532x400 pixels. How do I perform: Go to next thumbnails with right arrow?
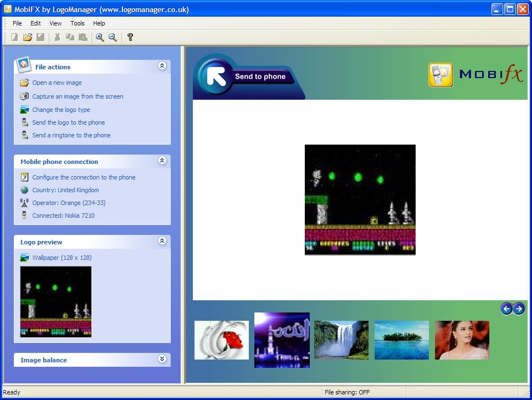click(519, 309)
